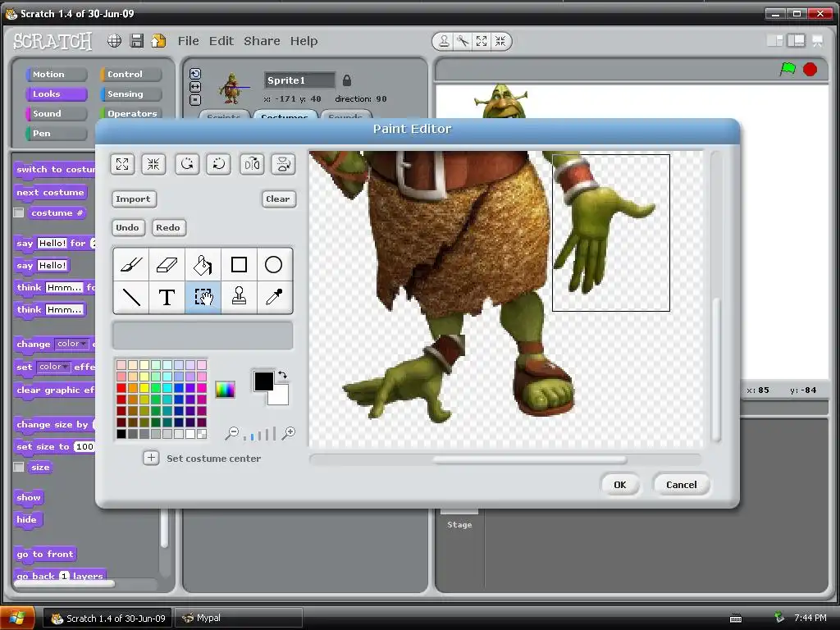Select the Paintbrush tool in Paint Editor

131,264
